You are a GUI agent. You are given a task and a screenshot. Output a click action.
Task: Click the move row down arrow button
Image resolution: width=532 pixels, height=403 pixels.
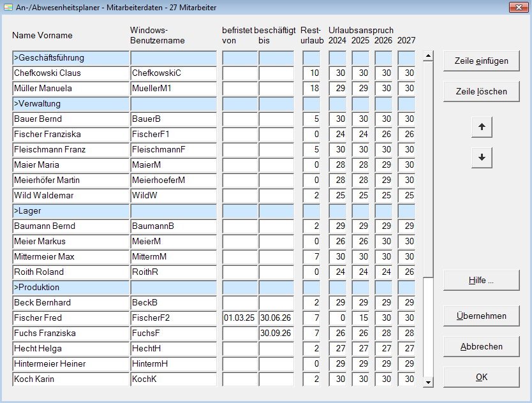click(482, 158)
